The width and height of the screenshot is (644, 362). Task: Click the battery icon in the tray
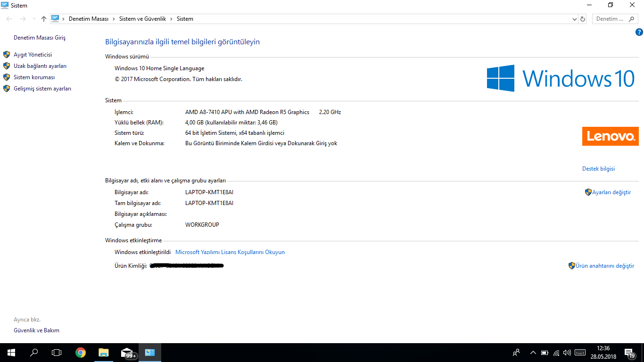point(545,353)
